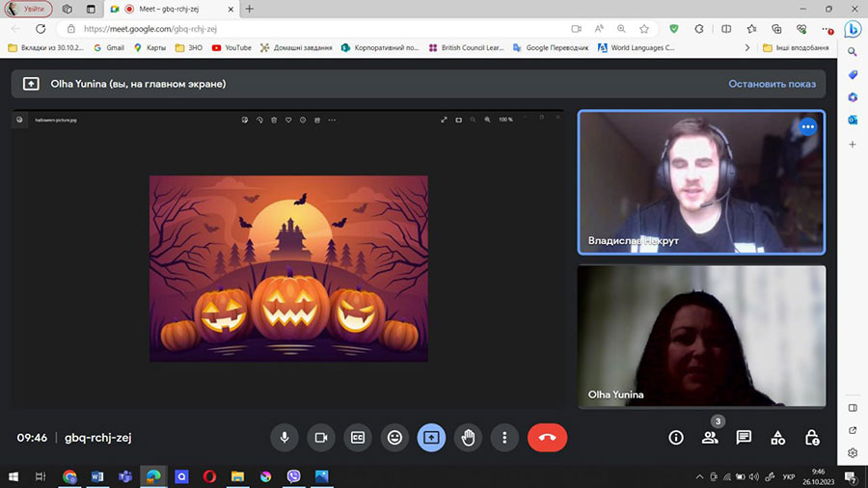Open host controls lock icon
Viewport: 868px width, 488px height.
pyautogui.click(x=812, y=438)
